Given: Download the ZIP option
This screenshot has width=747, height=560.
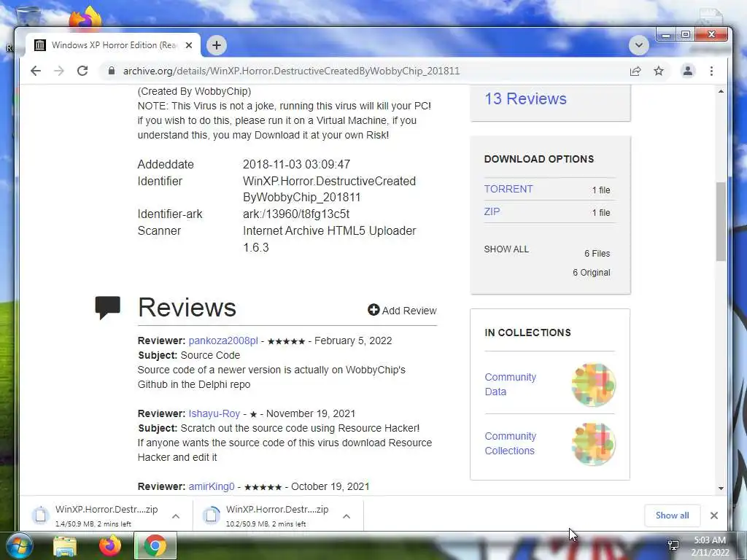Looking at the screenshot, I should pyautogui.click(x=492, y=211).
